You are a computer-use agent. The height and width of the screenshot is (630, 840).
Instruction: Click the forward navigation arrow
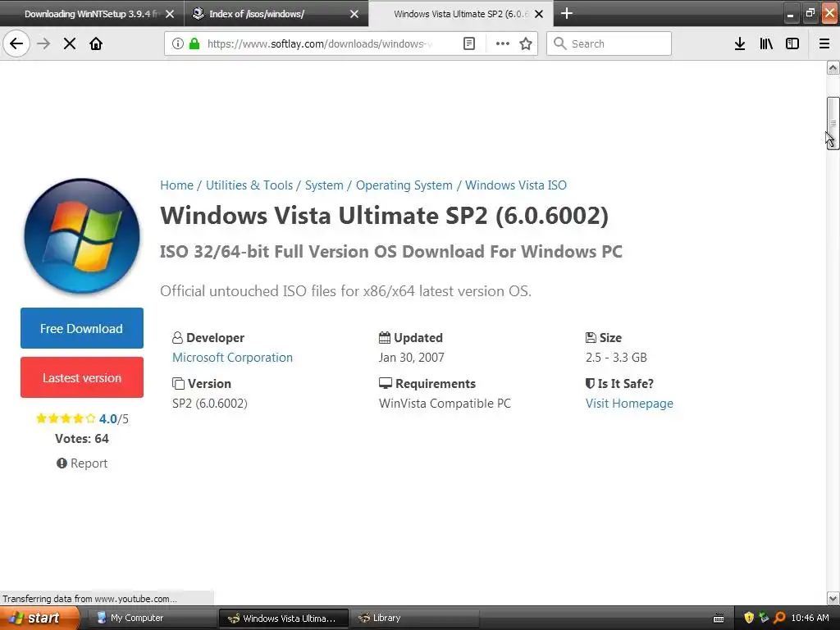[x=43, y=43]
